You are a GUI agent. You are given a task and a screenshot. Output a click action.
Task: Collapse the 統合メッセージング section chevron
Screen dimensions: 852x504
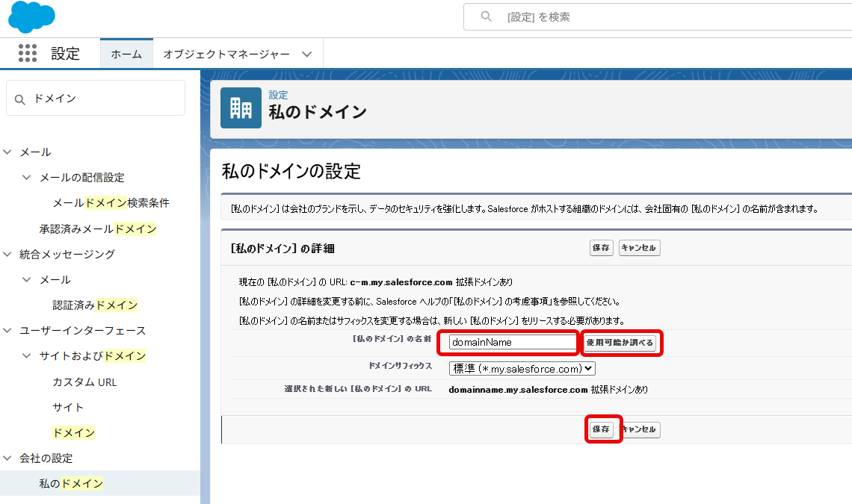tap(7, 254)
